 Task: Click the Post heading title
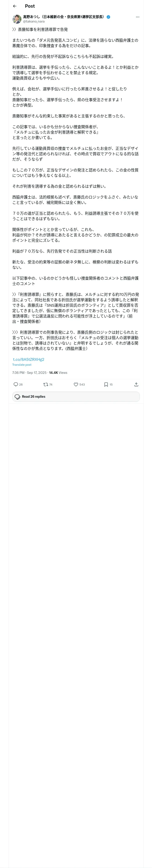click(x=30, y=6)
